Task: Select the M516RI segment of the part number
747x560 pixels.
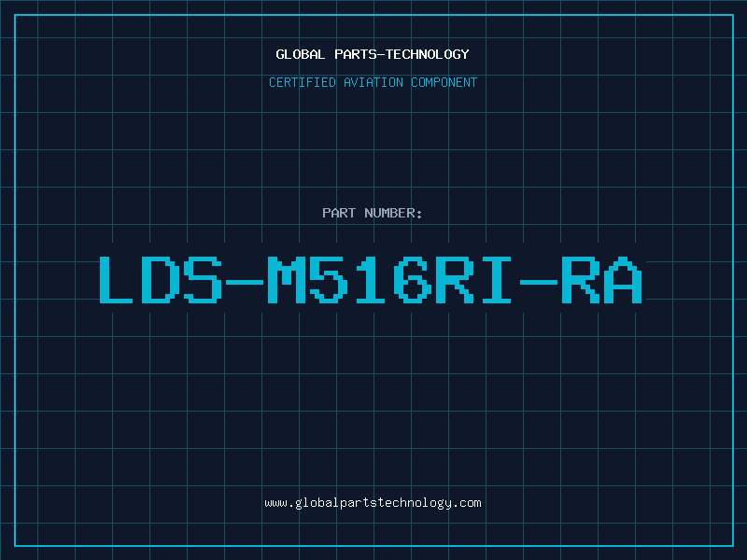Action: (x=388, y=279)
